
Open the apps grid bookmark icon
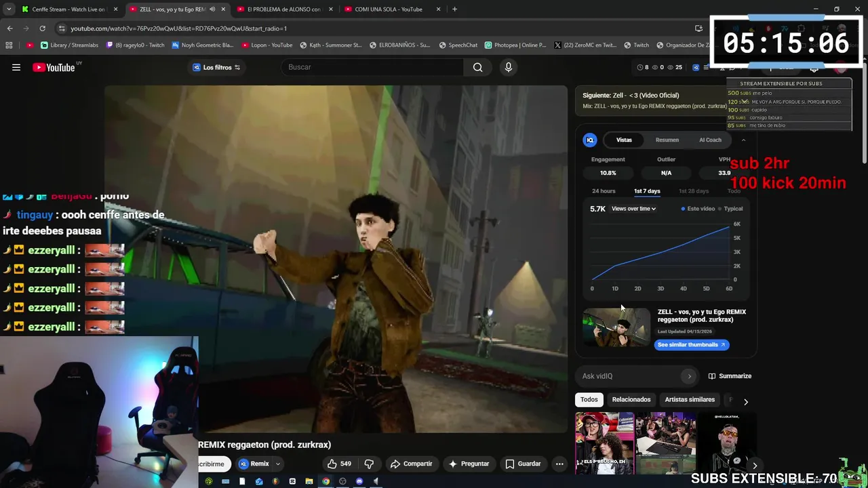[9, 45]
